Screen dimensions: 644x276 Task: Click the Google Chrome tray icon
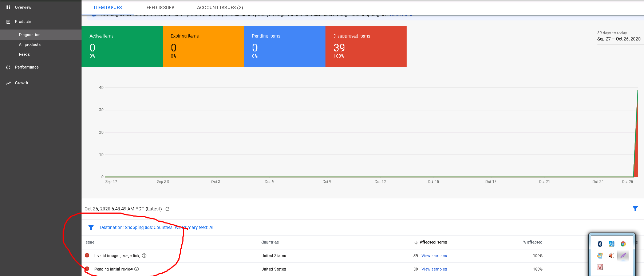click(623, 244)
